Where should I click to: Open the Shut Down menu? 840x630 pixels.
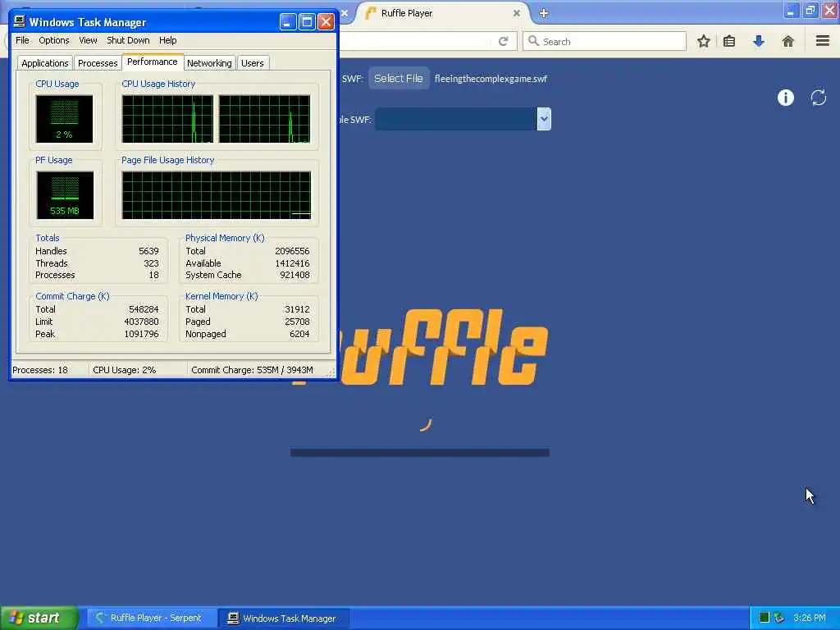(x=128, y=40)
